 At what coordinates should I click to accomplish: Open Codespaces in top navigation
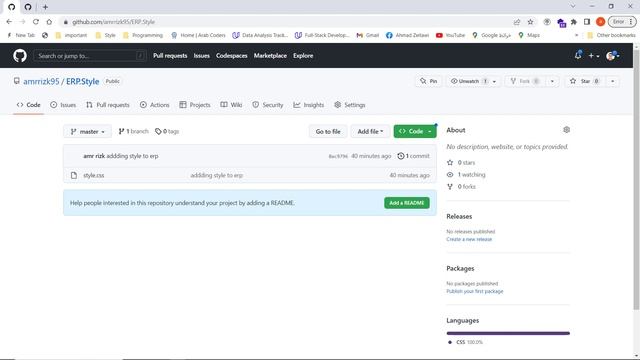tap(231, 56)
